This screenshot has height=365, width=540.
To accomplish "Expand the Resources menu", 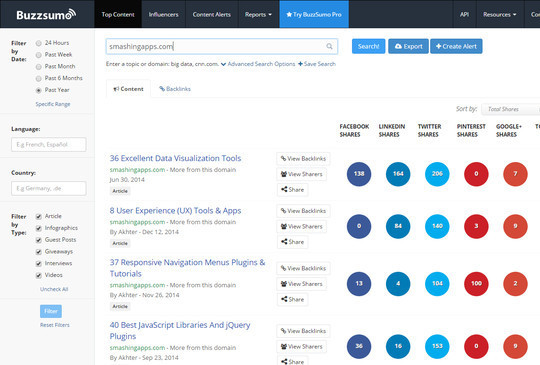I will pos(500,14).
